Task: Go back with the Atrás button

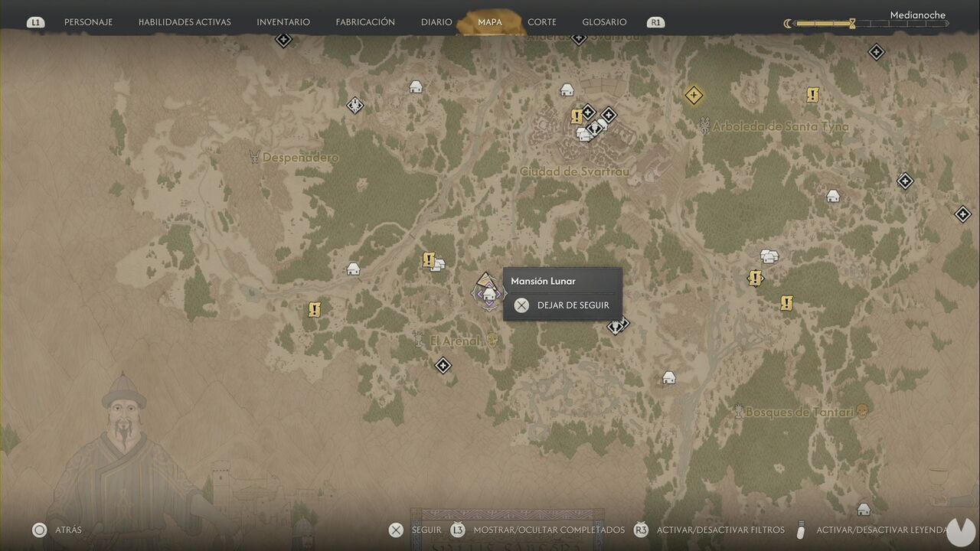Action: pyautogui.click(x=57, y=530)
